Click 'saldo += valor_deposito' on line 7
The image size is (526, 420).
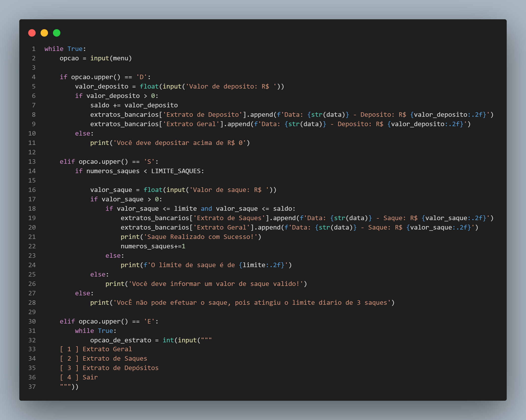[134, 105]
